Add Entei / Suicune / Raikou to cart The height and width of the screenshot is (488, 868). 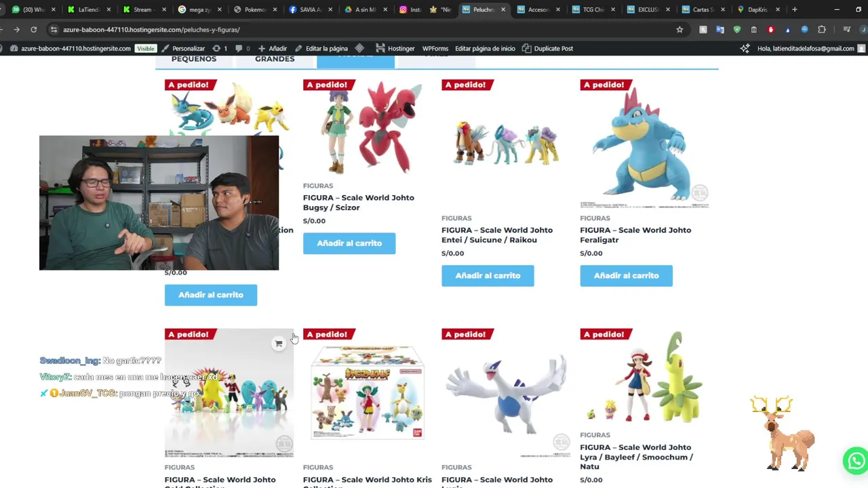488,276
